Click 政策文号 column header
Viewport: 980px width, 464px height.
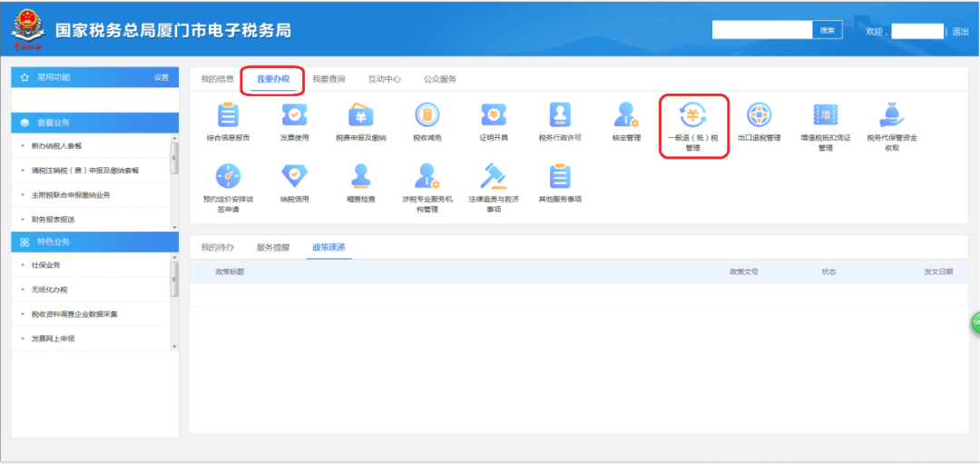(744, 272)
